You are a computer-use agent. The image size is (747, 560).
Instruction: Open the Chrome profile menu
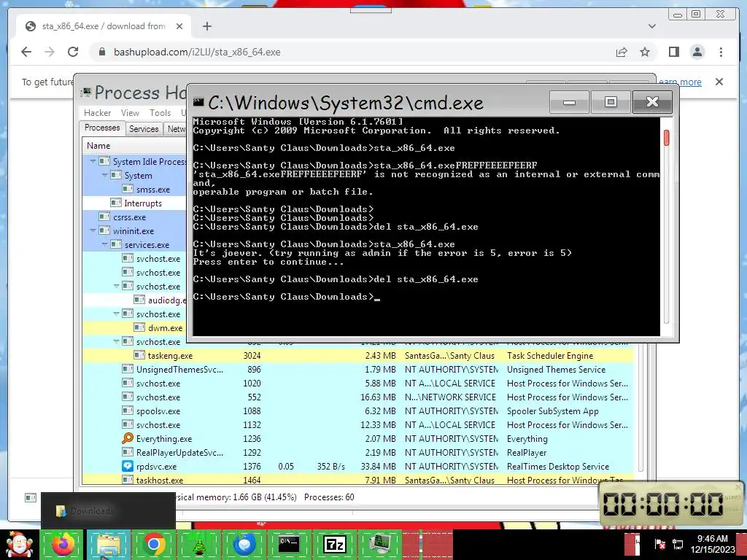697,52
